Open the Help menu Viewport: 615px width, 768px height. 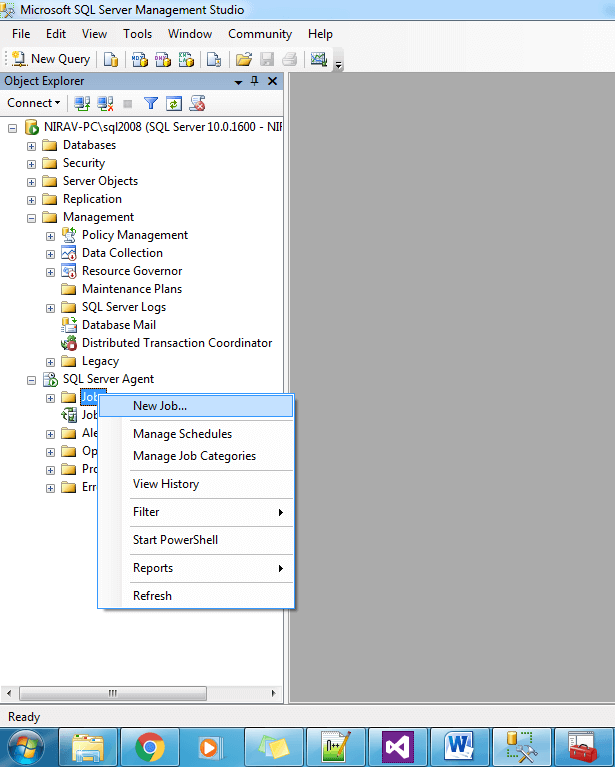320,34
